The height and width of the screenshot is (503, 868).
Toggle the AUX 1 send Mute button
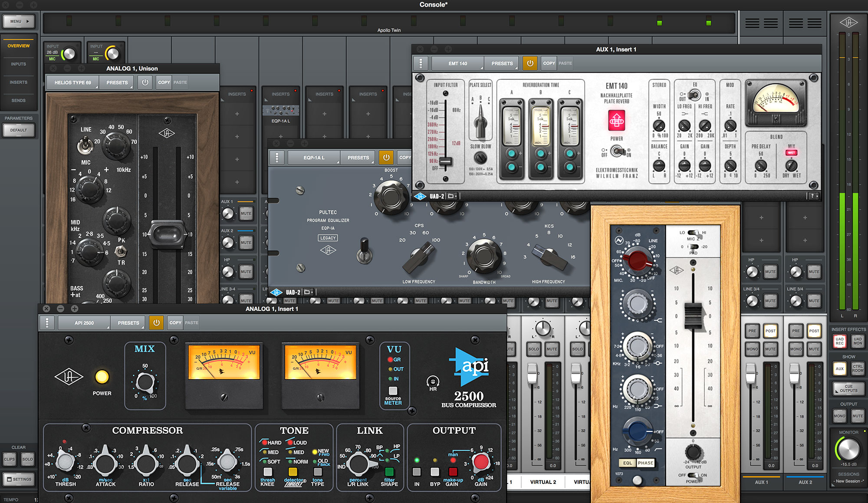point(246,213)
